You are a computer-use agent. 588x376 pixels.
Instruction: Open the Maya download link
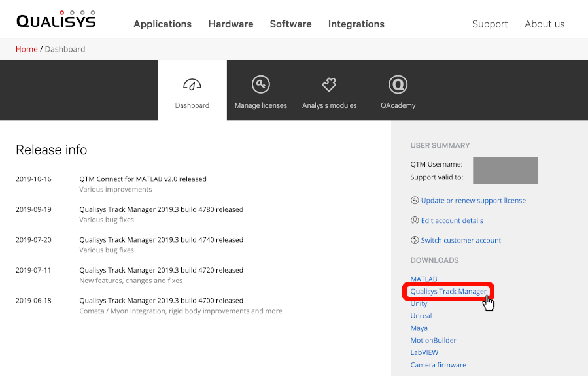tap(419, 328)
